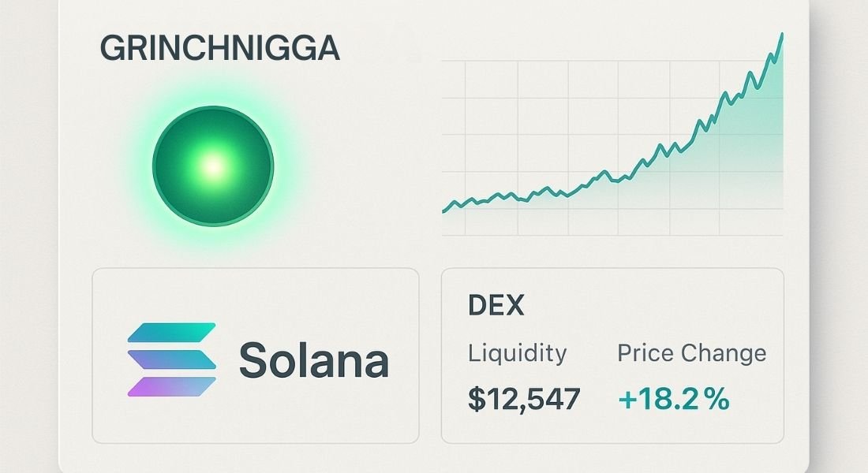Select the top teal bar of Solana logo

click(x=171, y=332)
